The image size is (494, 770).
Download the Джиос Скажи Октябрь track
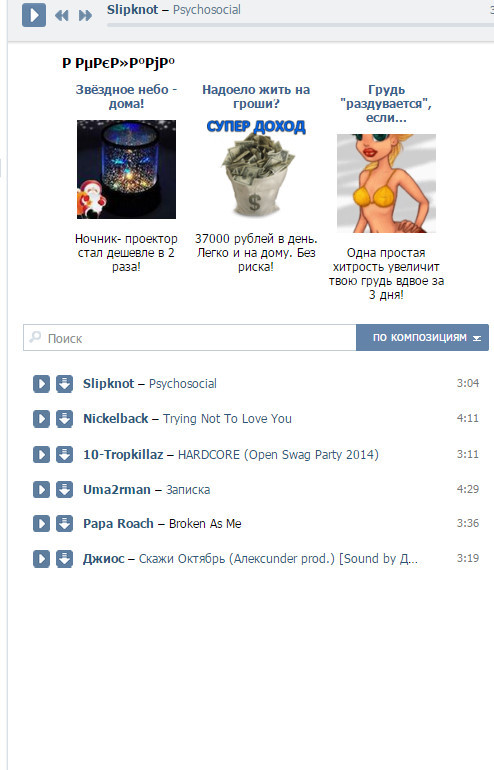[x=64, y=559]
